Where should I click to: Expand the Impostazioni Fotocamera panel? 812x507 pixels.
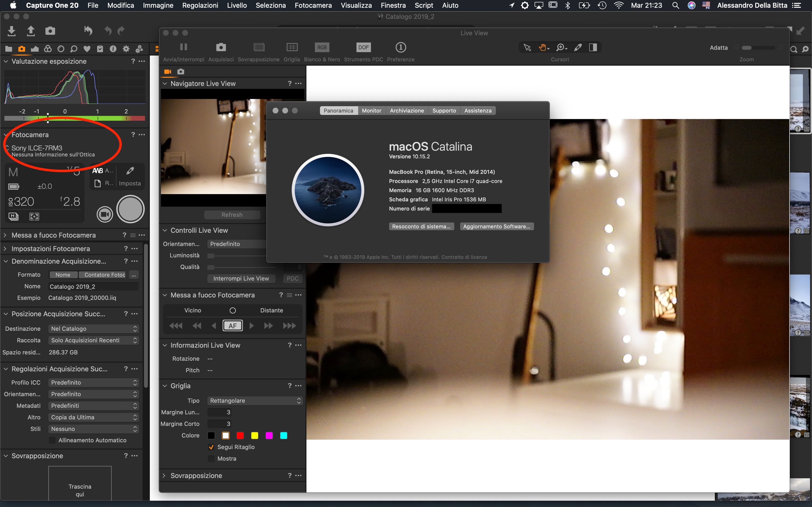click(50, 248)
